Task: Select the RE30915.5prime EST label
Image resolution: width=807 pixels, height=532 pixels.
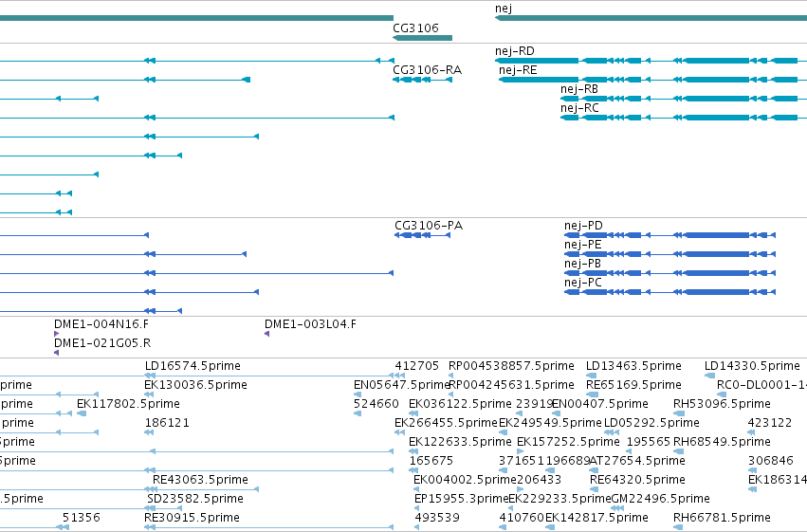Action: point(192,518)
